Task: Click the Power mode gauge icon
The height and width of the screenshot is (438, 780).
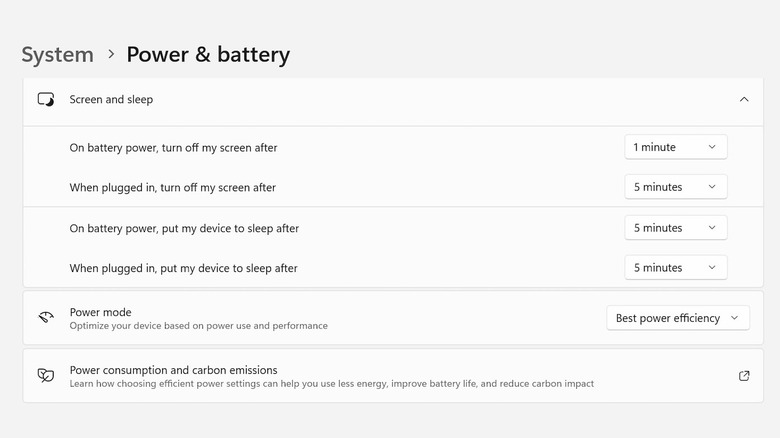Action: (x=46, y=318)
